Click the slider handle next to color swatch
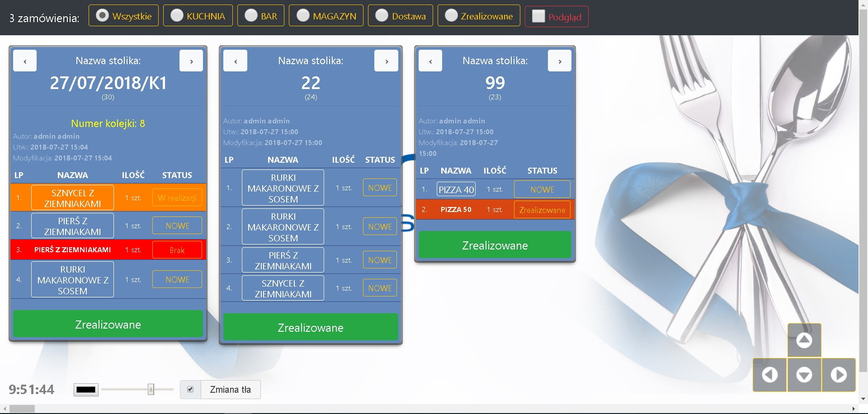 151,389
